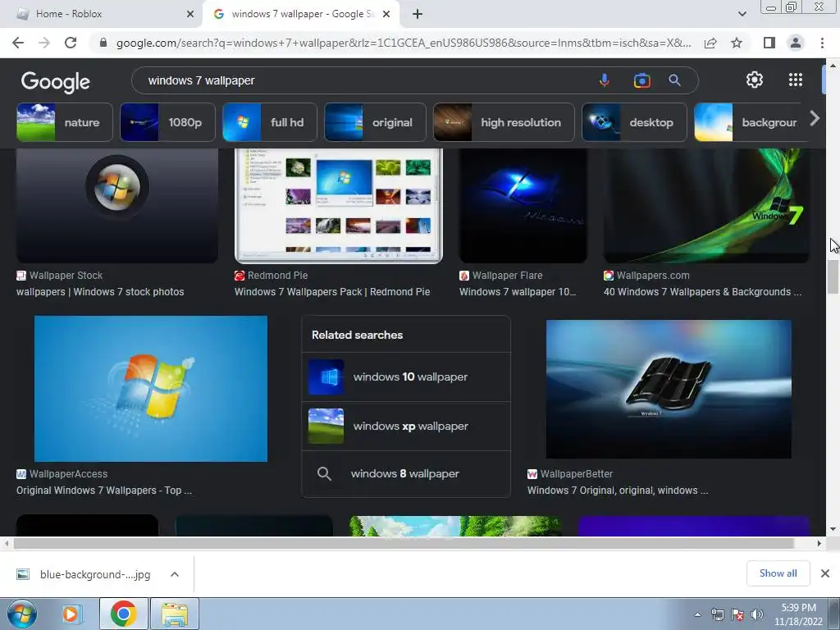This screenshot has height=630, width=840.
Task: Open the Google apps grid
Action: pos(796,80)
